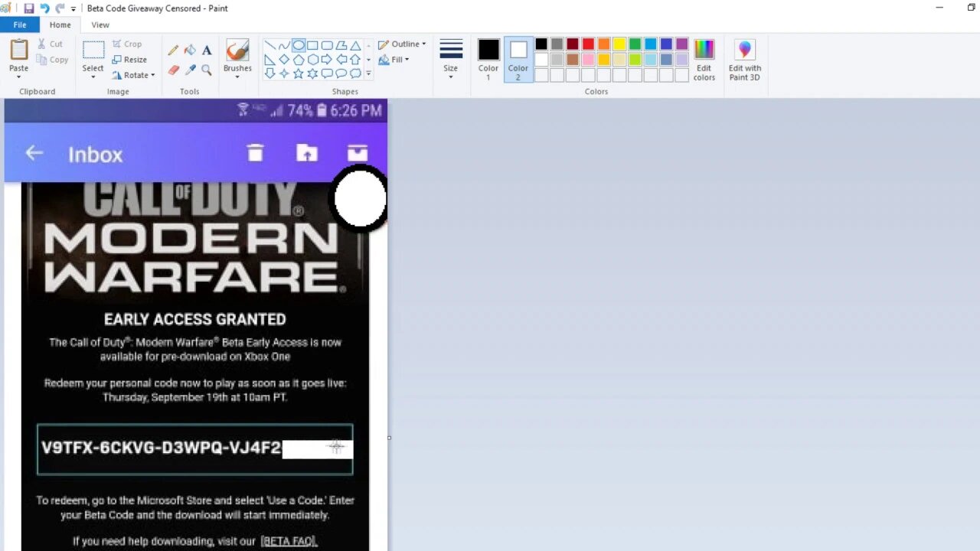Choose the Curve shape
Screen dimensions: 980x551
click(284, 45)
